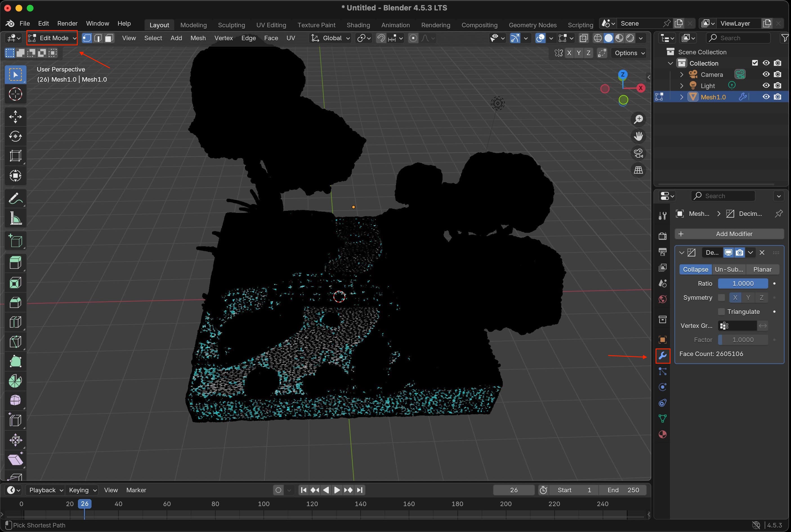Open Material properties tab
The image size is (791, 532).
pyautogui.click(x=662, y=434)
